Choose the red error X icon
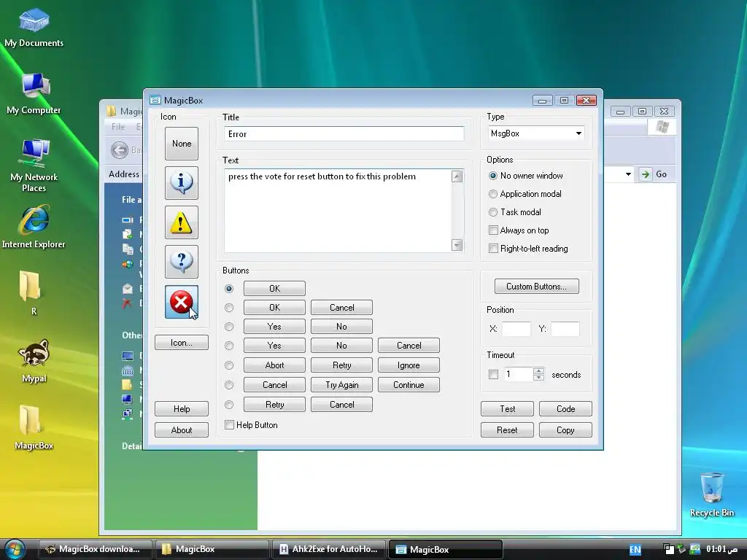The image size is (747, 560). [182, 302]
